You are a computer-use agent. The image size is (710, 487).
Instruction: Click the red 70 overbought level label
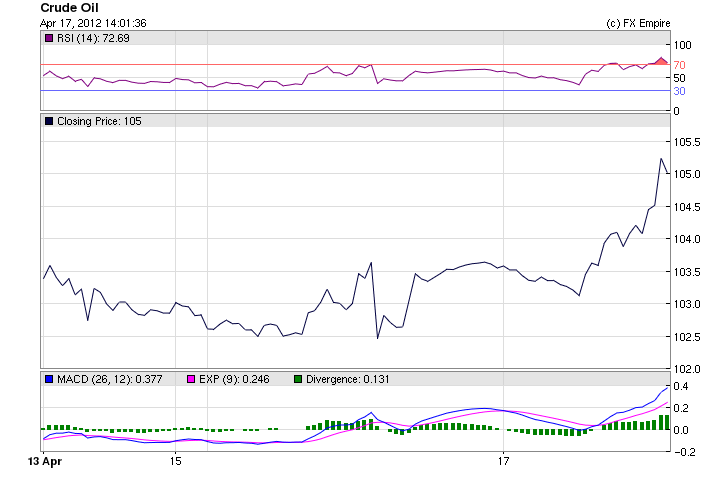pyautogui.click(x=678, y=65)
